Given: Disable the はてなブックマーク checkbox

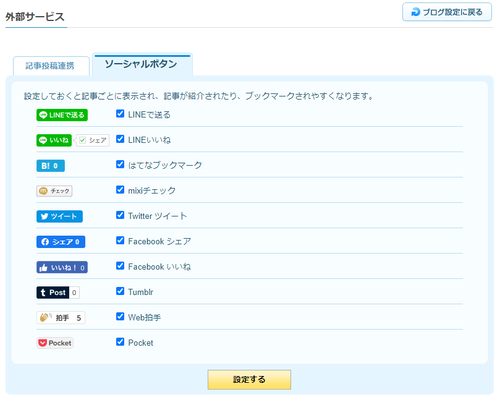Looking at the screenshot, I should [120, 164].
